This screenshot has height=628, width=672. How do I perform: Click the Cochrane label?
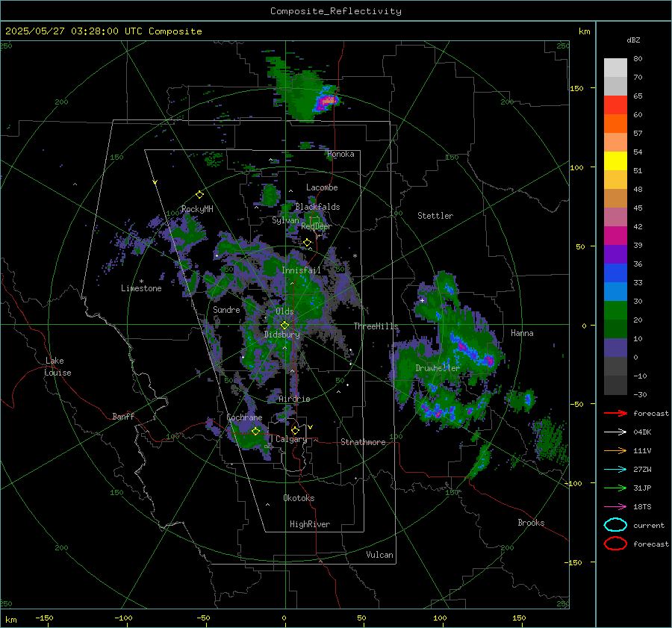pos(244,417)
